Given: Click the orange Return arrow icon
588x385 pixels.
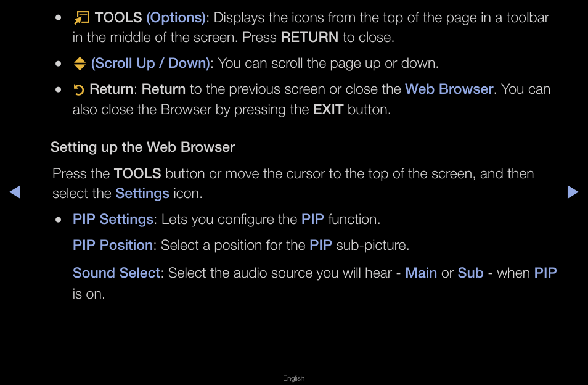Looking at the screenshot, I should (x=79, y=89).
